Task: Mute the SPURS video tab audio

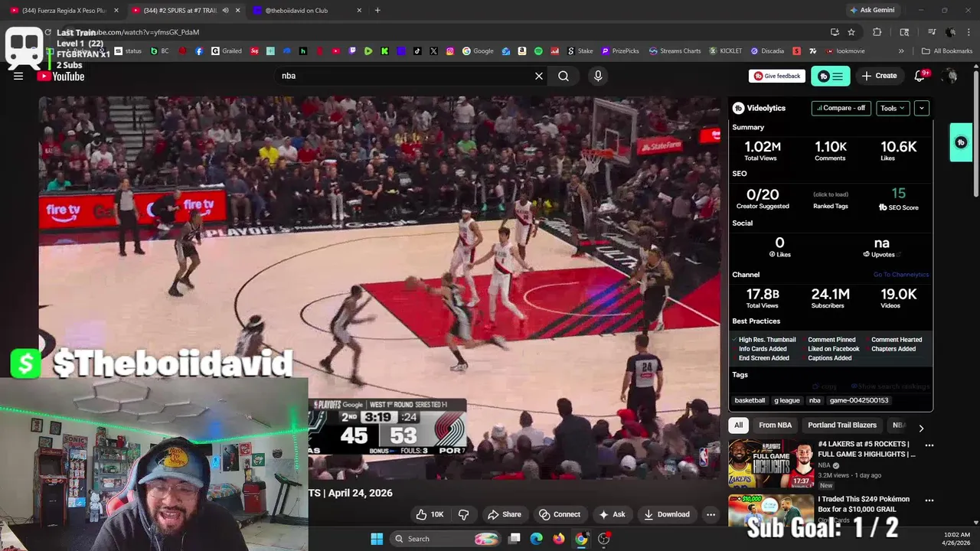Action: coord(225,11)
